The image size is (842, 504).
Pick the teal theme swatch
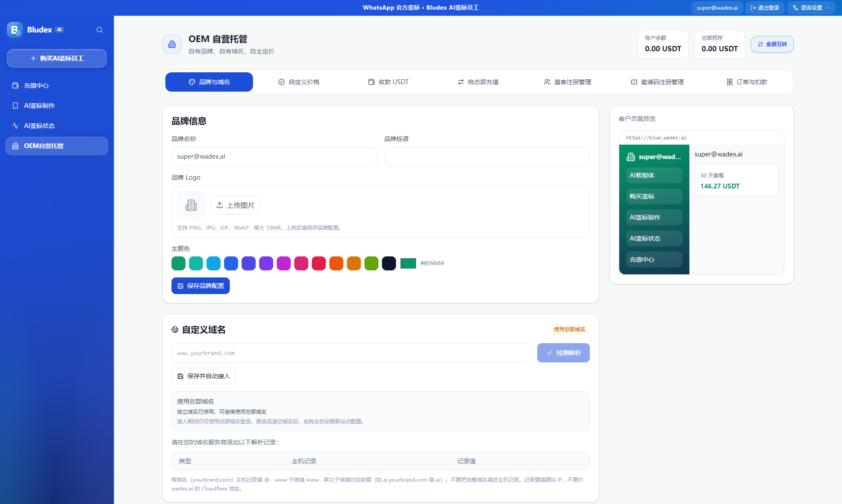point(196,263)
